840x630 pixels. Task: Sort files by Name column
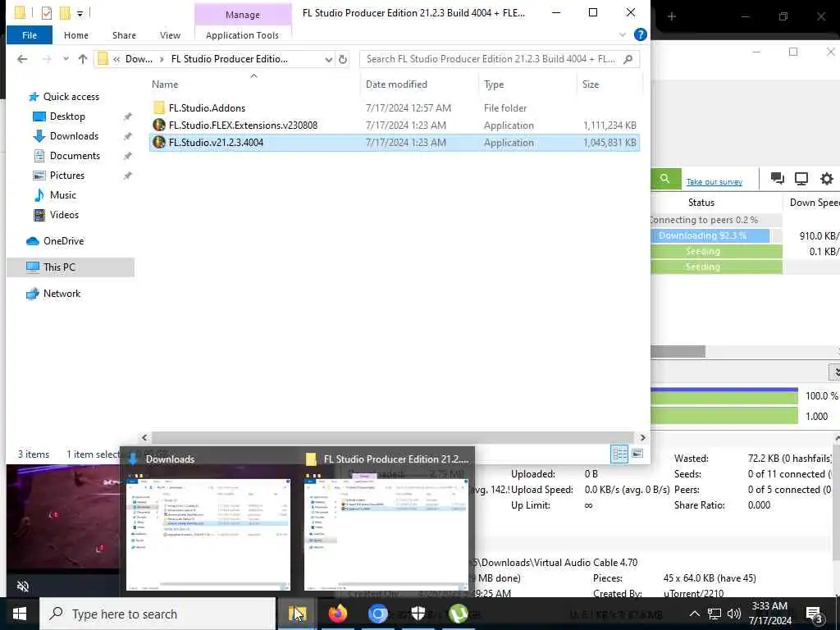coord(164,84)
